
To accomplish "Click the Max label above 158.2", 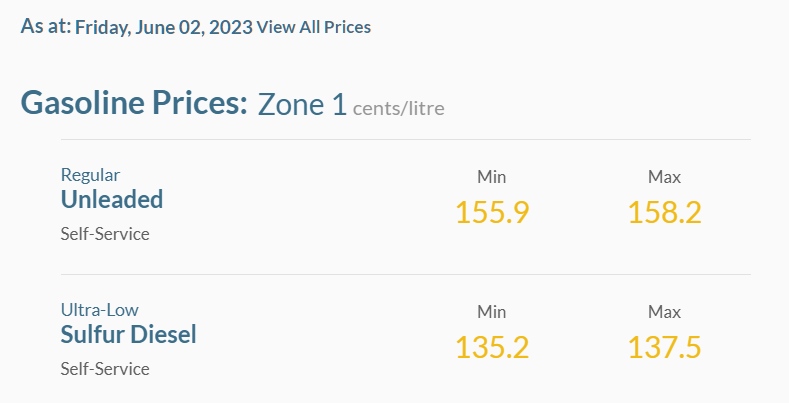I will click(x=664, y=177).
